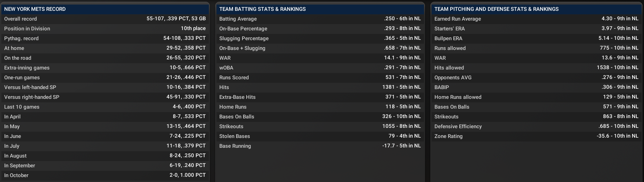Click the Team Batting Stats & Rankings header

pyautogui.click(x=320, y=9)
